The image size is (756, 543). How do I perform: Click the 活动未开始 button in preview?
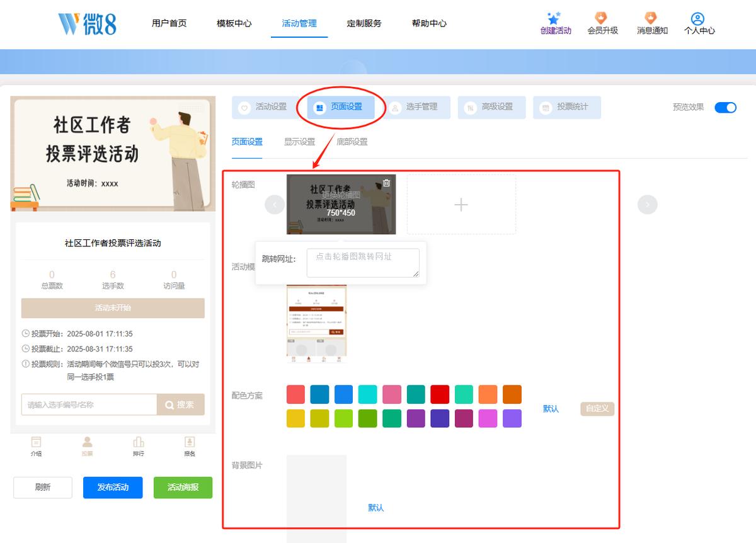113,308
